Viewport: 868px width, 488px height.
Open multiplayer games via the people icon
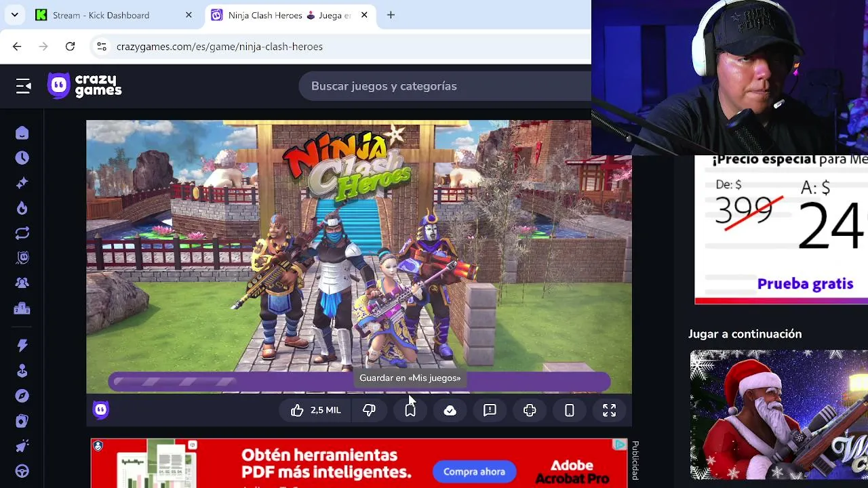(x=22, y=283)
